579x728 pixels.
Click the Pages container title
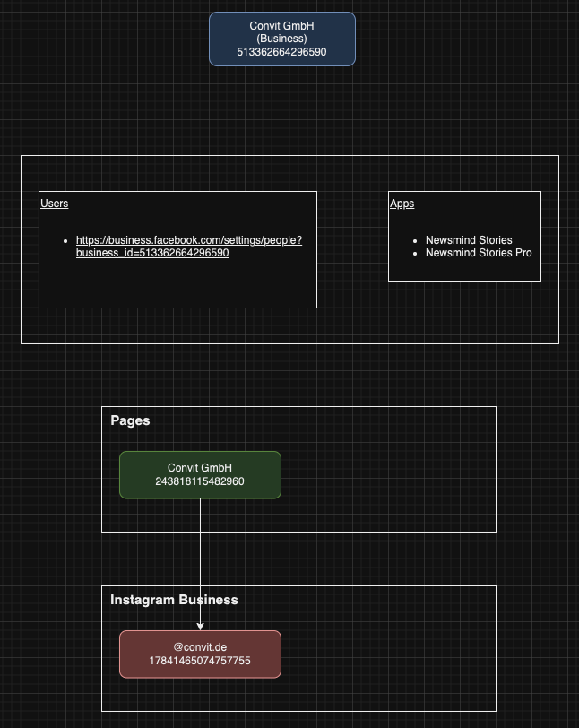tap(130, 420)
